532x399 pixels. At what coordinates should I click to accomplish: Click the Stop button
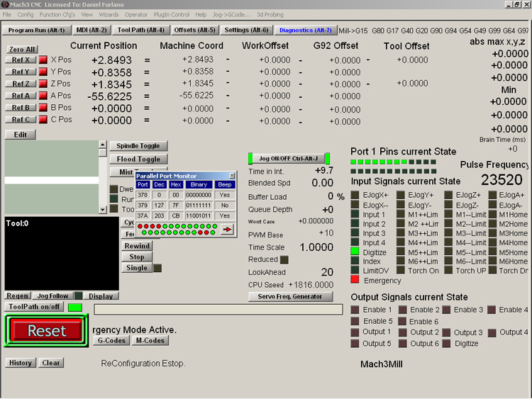tap(137, 257)
